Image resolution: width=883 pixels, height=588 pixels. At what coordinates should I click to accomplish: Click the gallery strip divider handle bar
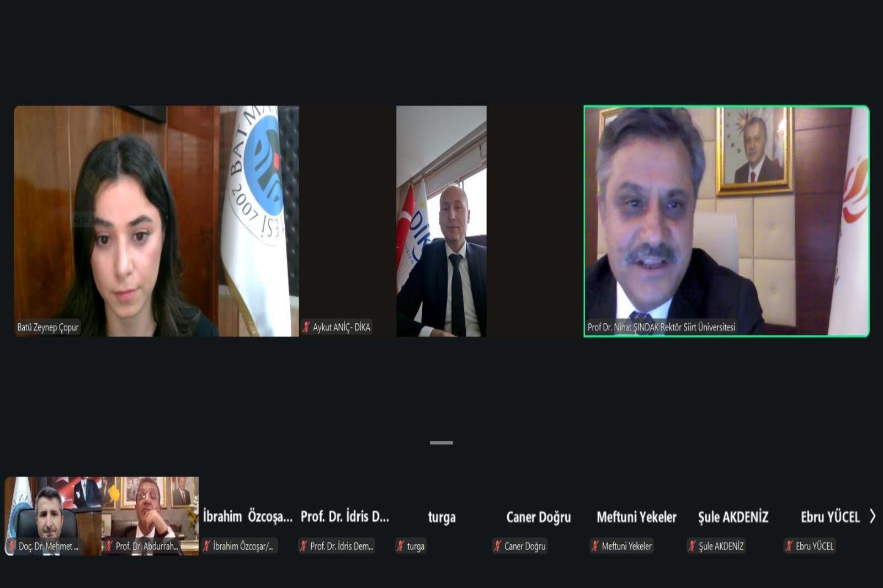point(441,442)
